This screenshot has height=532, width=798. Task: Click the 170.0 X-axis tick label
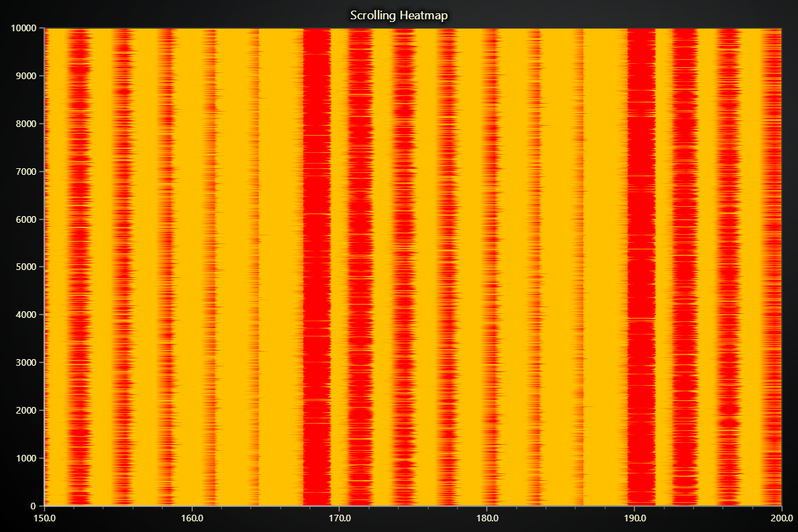[x=339, y=518]
